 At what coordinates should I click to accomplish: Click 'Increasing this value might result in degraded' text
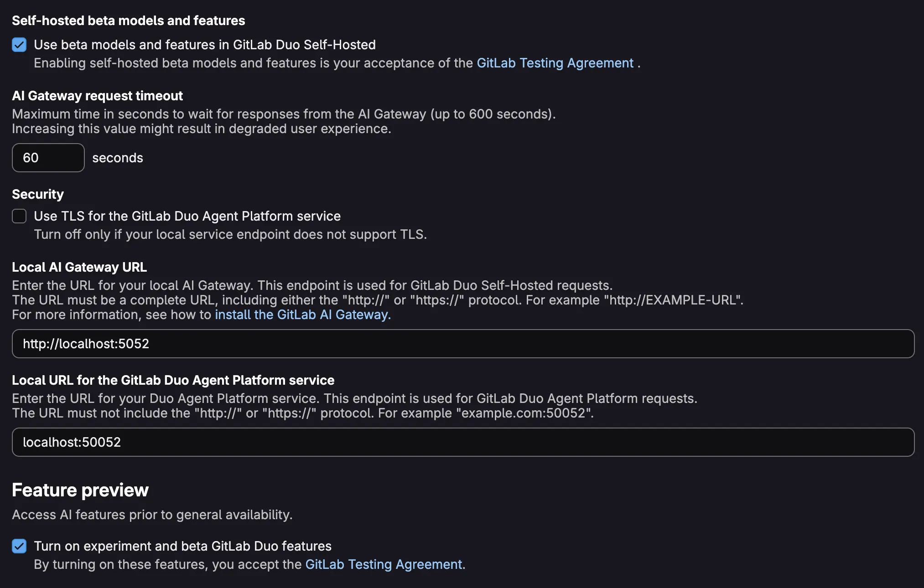(x=202, y=129)
